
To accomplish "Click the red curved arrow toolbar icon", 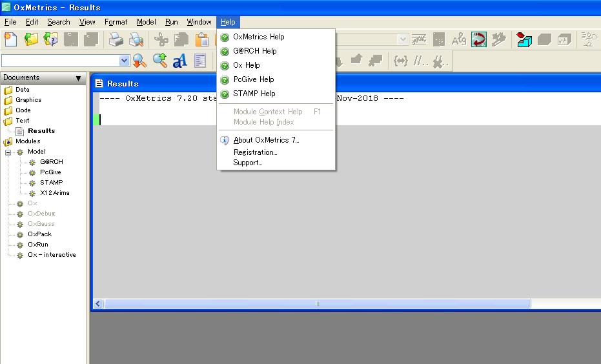I will [479, 39].
